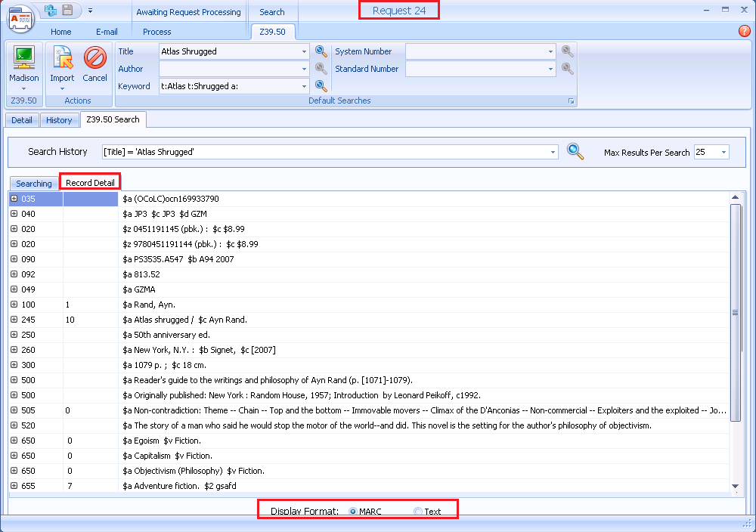Open the Title field dropdown arrow
The image size is (756, 532).
(305, 51)
